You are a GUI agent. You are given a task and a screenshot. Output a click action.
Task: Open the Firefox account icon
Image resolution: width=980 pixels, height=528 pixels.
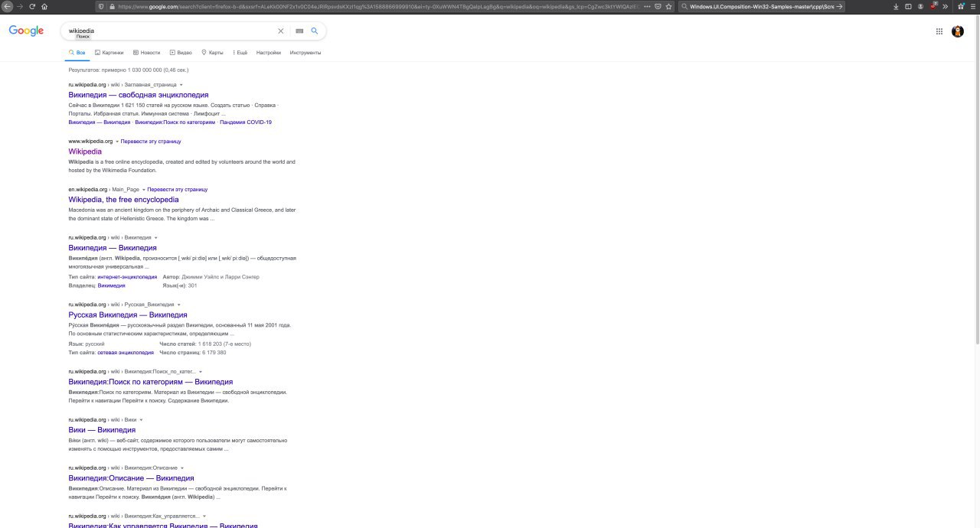tap(920, 6)
